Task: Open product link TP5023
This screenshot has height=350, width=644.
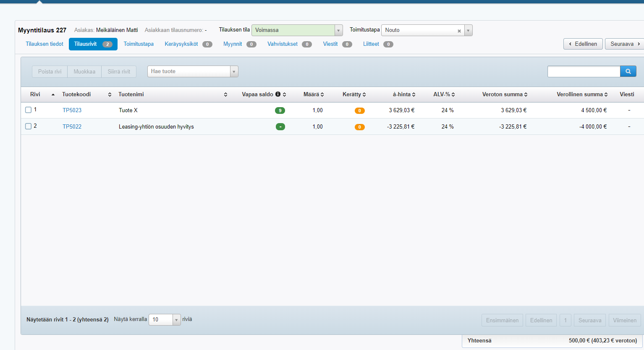Action: click(x=72, y=110)
